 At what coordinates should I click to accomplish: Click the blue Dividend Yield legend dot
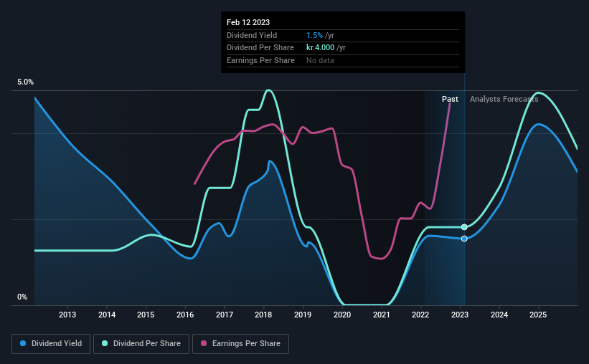click(23, 343)
